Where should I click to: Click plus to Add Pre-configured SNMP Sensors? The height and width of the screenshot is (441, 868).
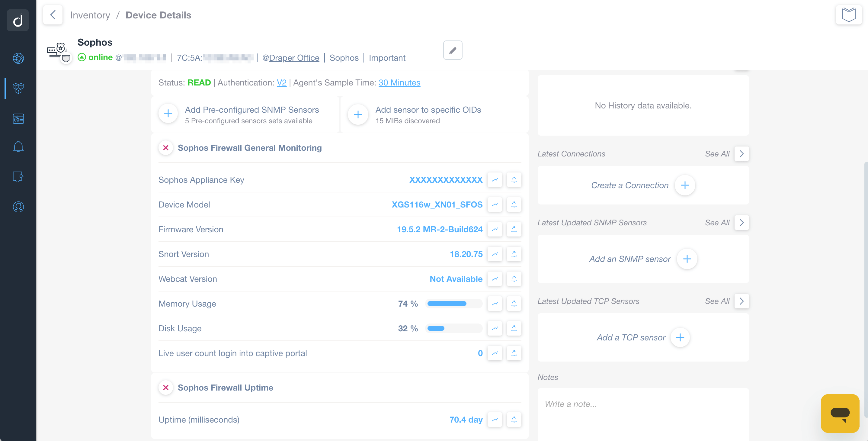[168, 114]
